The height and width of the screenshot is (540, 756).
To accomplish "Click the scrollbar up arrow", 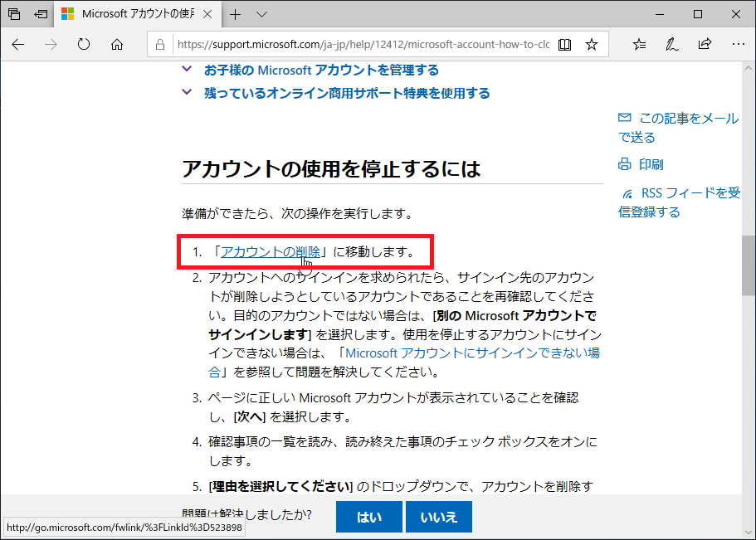I will click(x=749, y=69).
